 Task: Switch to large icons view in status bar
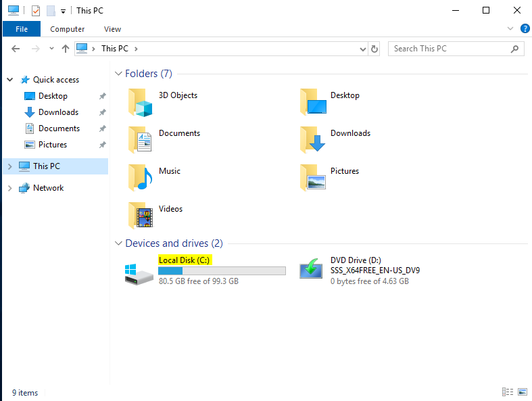[523, 392]
